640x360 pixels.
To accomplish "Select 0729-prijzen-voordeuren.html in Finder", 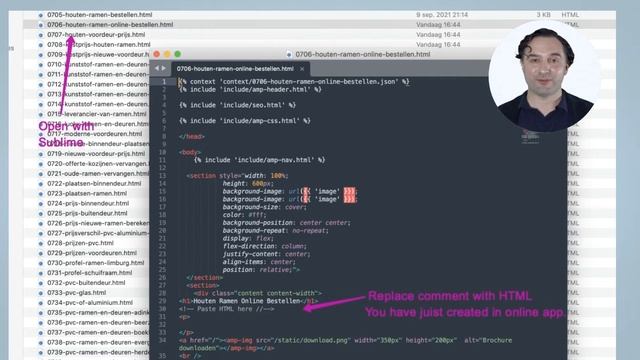I will click(92, 253).
